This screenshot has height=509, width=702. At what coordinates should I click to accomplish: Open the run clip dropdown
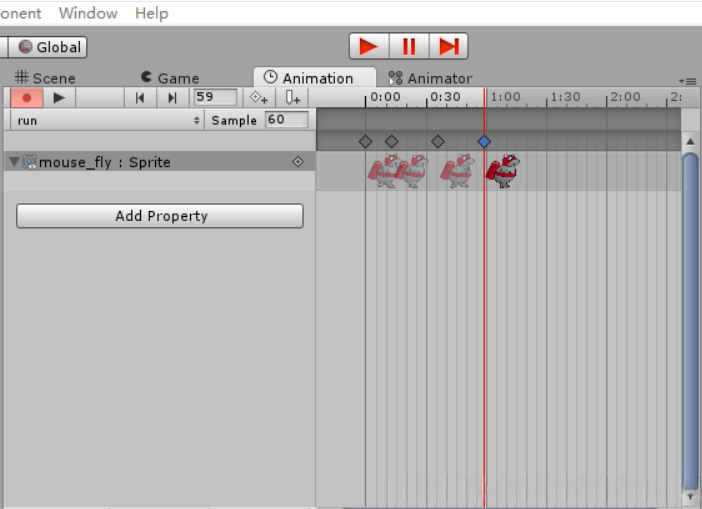coord(107,120)
